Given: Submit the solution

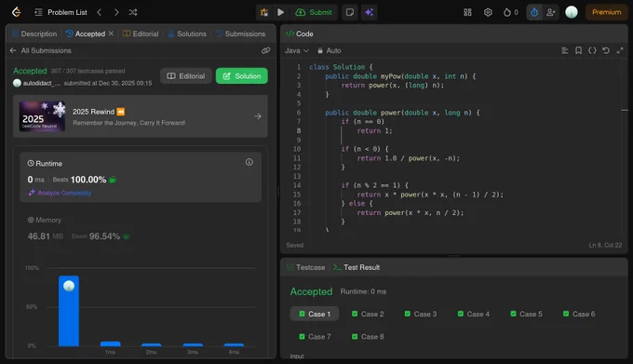Looking at the screenshot, I should 314,12.
